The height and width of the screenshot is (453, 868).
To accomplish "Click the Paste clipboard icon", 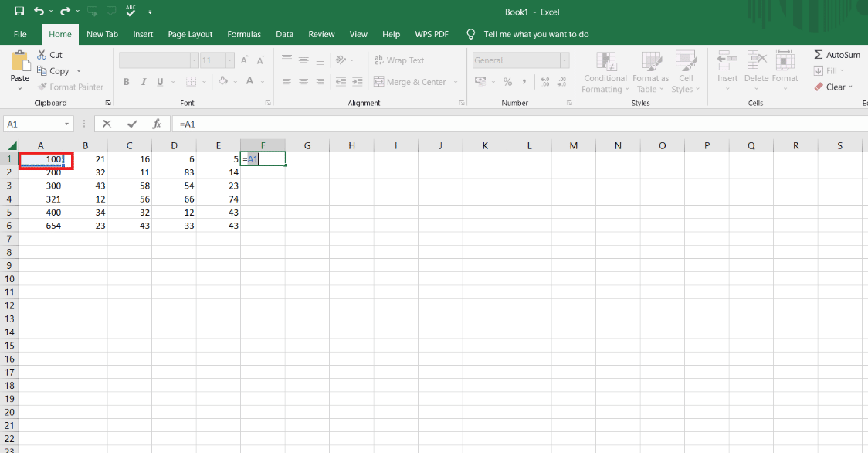I will pyautogui.click(x=20, y=61).
